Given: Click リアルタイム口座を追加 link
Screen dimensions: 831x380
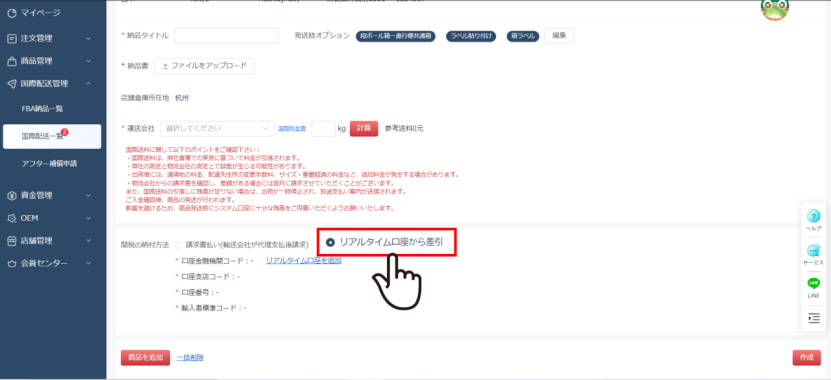Looking at the screenshot, I should [x=304, y=260].
